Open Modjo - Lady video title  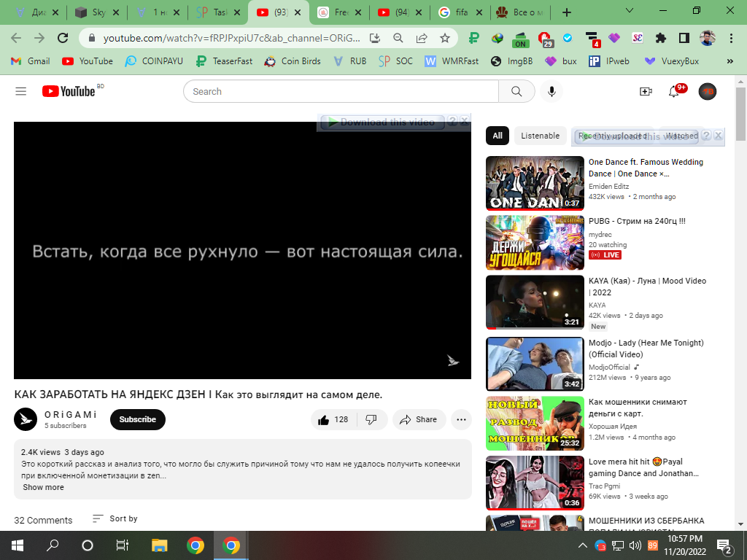pyautogui.click(x=646, y=349)
